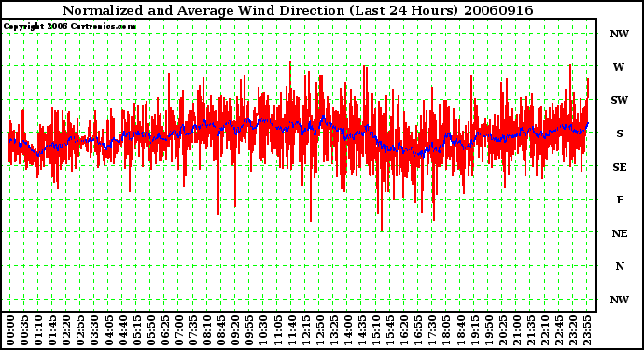Click the 01:45 time label

(52, 330)
